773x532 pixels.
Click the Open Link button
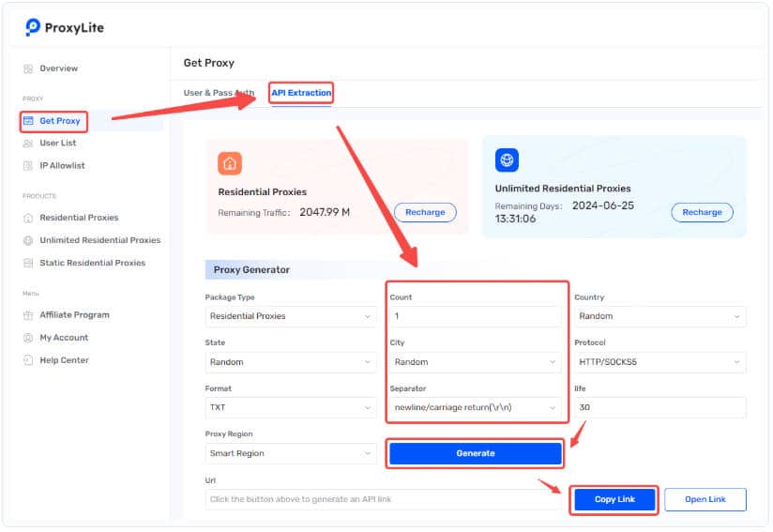[705, 500]
